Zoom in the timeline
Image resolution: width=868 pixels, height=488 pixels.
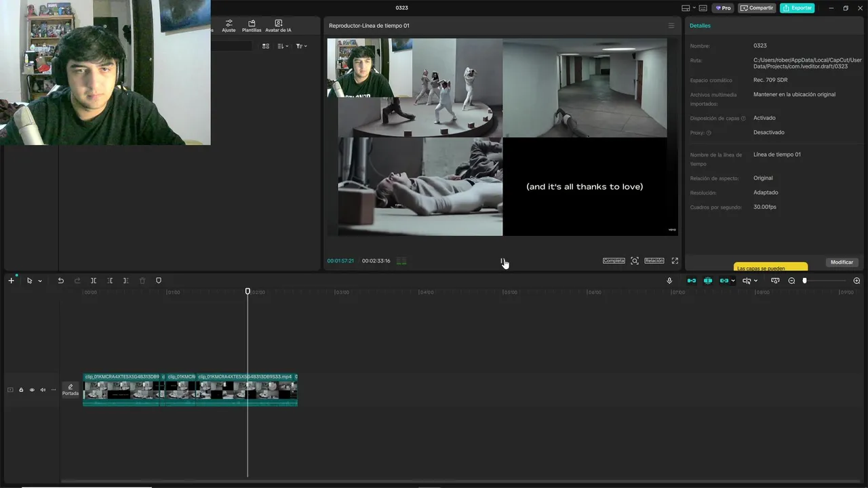pyautogui.click(x=856, y=281)
